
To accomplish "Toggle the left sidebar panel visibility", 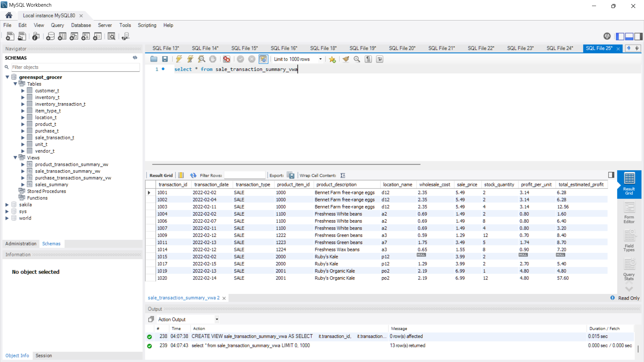I will [x=620, y=36].
